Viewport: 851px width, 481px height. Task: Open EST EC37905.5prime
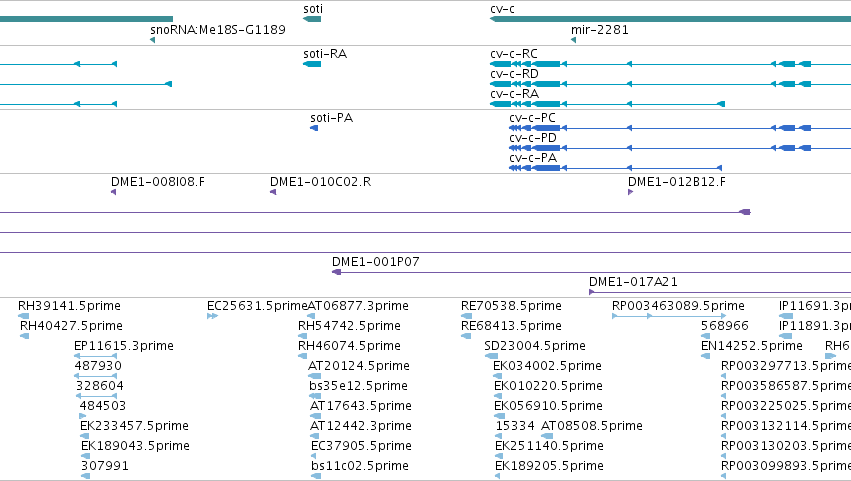tap(361, 446)
